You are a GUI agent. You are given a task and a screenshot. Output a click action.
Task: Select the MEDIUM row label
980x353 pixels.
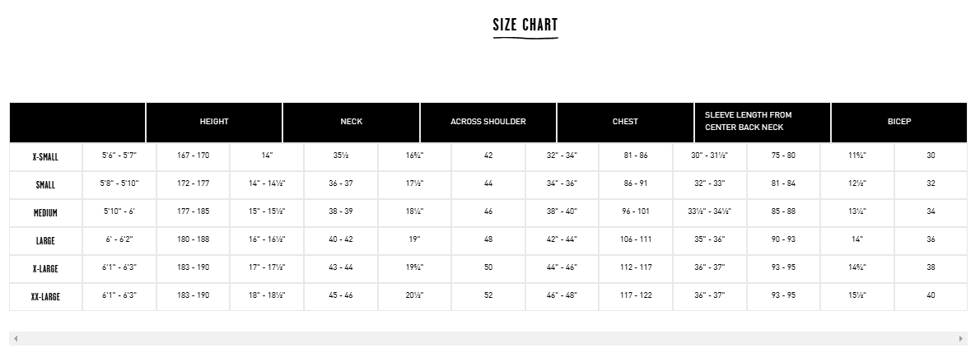pos(45,213)
